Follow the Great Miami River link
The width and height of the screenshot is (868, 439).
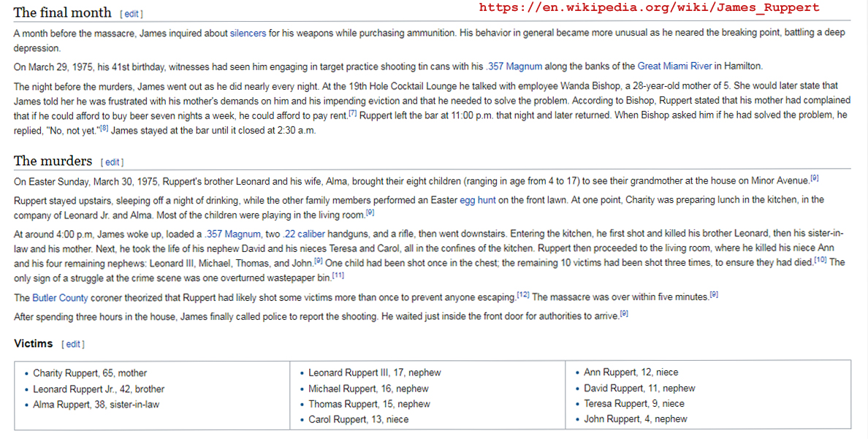coord(674,66)
